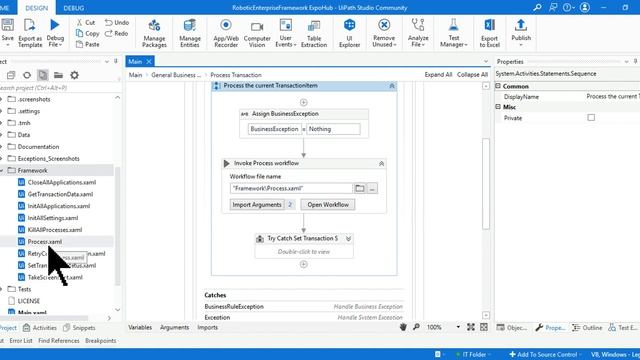Click Undo in the ribbon
The image size is (640, 360).
[117, 22]
